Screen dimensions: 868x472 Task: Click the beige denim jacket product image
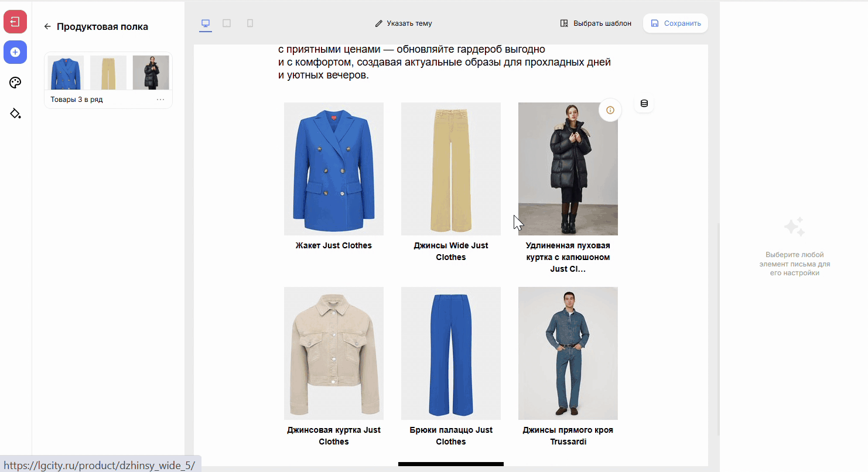point(334,353)
